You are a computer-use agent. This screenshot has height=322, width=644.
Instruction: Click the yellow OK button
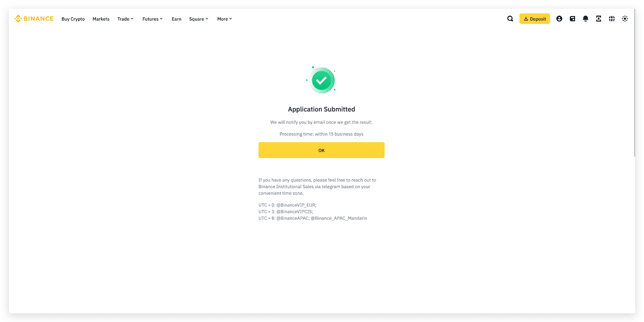point(321,150)
